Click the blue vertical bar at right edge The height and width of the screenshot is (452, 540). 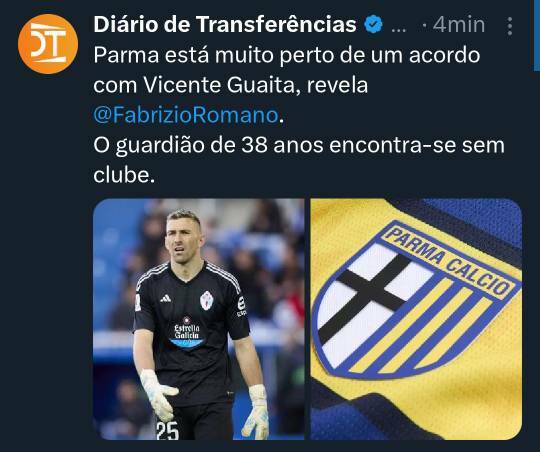point(537,34)
